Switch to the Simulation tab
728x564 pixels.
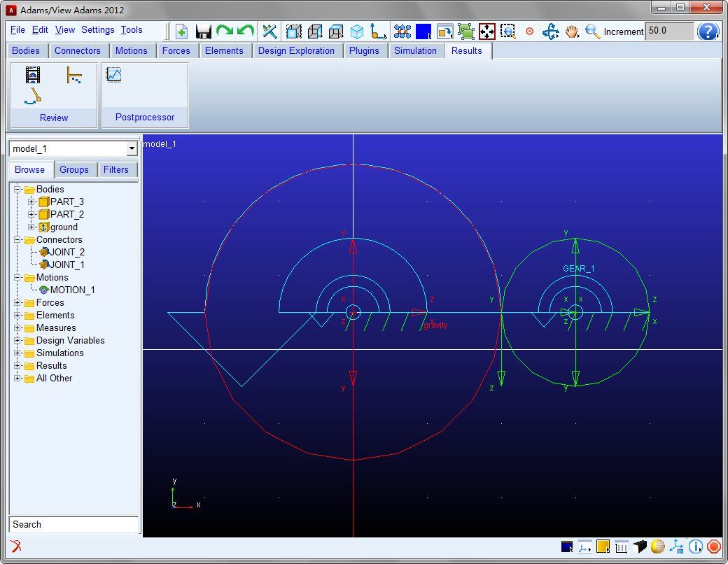pyautogui.click(x=415, y=50)
